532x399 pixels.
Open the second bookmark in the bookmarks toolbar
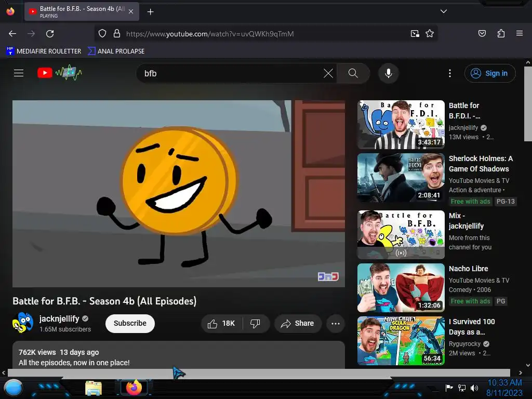click(116, 51)
